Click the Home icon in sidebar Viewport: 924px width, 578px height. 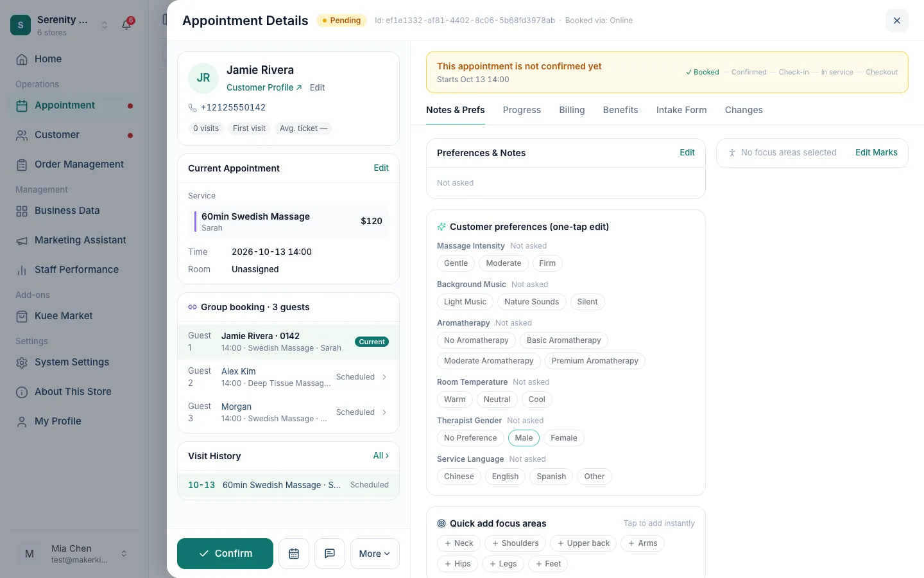point(22,59)
